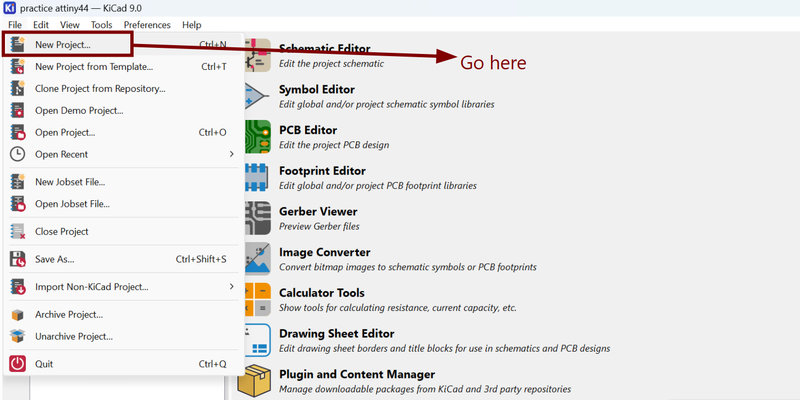Launch Image Converter via its icon
800x400 pixels.
point(258,259)
